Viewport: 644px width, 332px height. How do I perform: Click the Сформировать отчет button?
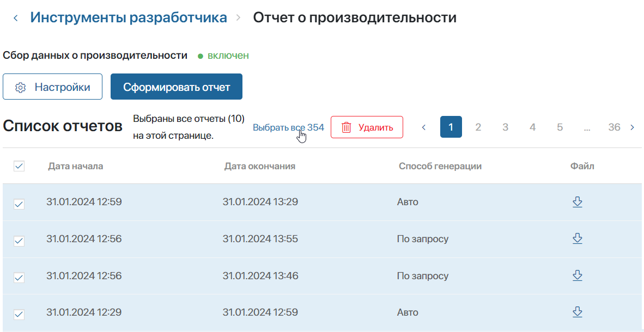[x=176, y=87]
